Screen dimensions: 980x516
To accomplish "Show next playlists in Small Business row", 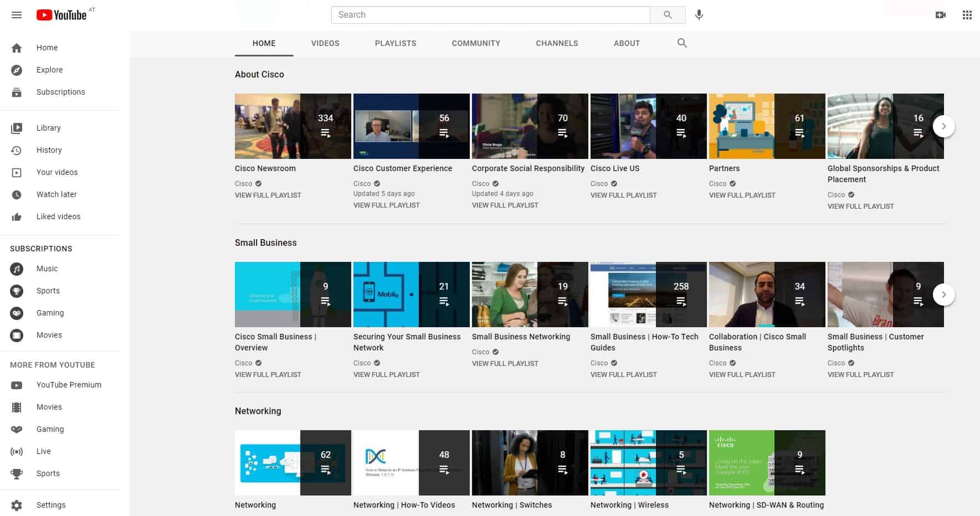I will [944, 295].
